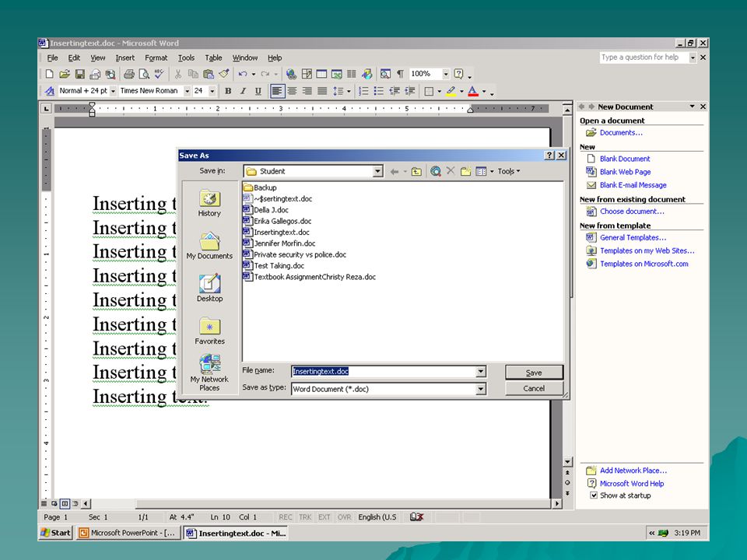Image resolution: width=747 pixels, height=560 pixels.
Task: Click the Cancel button in dialog
Action: [x=534, y=389]
